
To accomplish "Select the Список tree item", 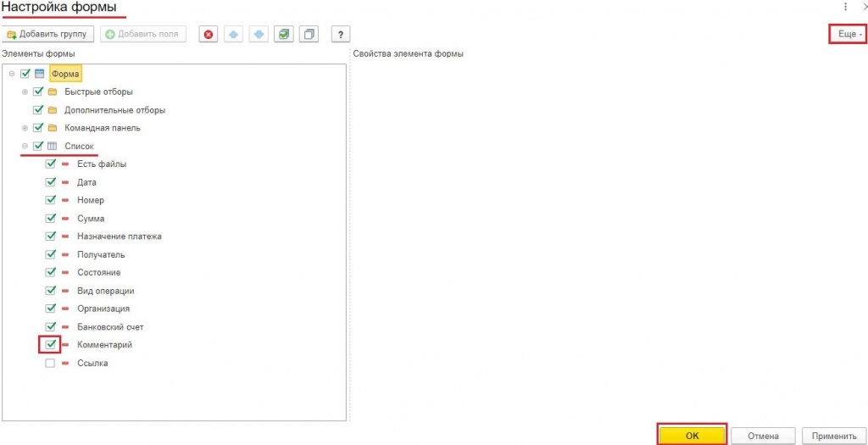I will pyautogui.click(x=80, y=146).
